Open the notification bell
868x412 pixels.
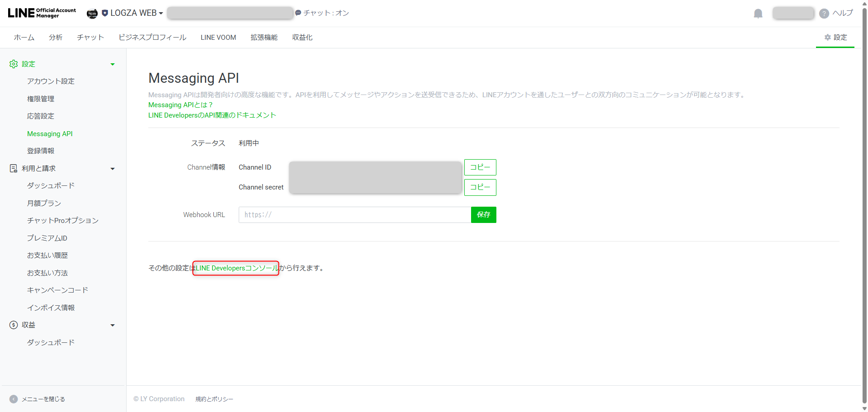point(758,13)
